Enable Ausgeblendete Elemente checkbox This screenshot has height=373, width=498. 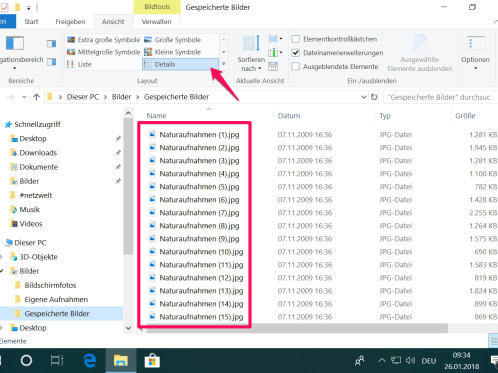coord(296,66)
